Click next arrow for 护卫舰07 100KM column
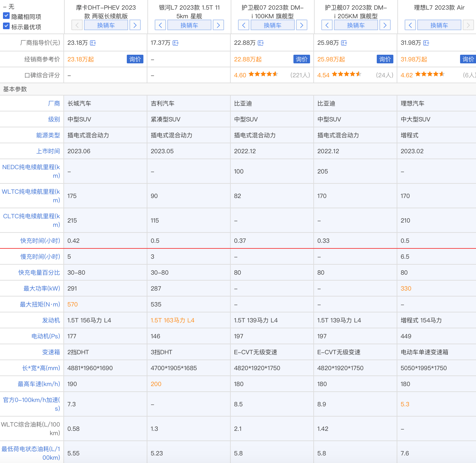This screenshot has height=463, width=476. point(301,25)
